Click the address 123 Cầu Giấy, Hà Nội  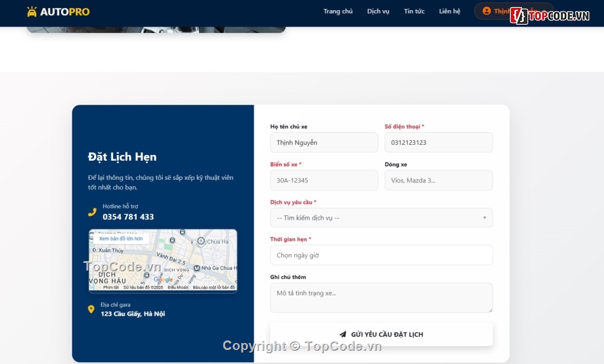(133, 314)
